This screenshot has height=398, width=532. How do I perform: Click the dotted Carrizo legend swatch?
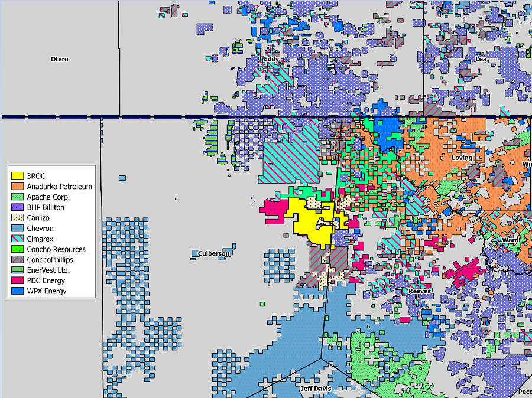pos(17,218)
